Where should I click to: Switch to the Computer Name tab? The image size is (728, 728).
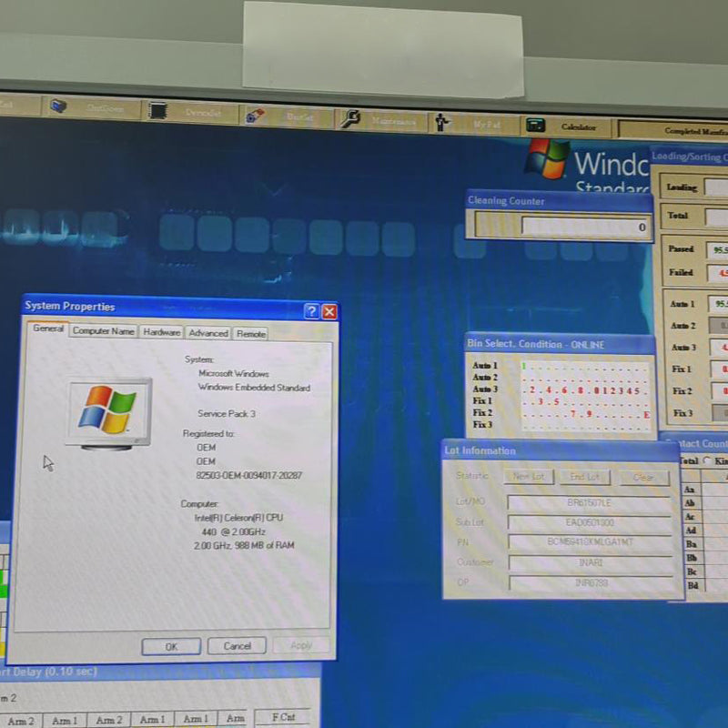pyautogui.click(x=104, y=331)
